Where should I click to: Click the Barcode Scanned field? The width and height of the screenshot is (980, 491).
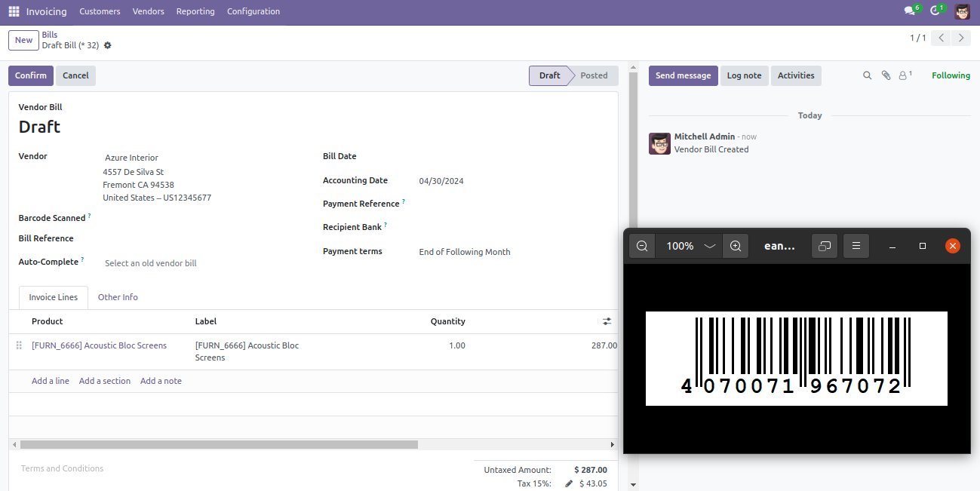click(204, 218)
